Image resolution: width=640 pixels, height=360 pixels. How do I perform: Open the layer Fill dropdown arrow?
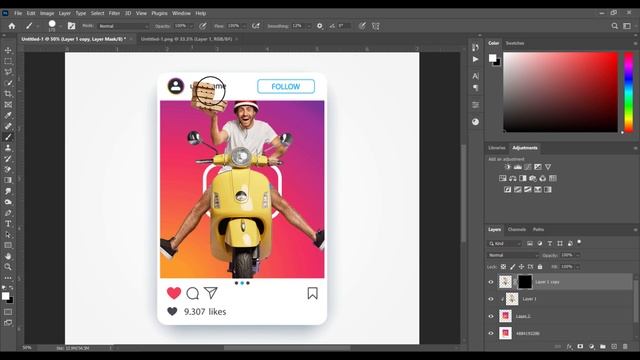point(578,267)
